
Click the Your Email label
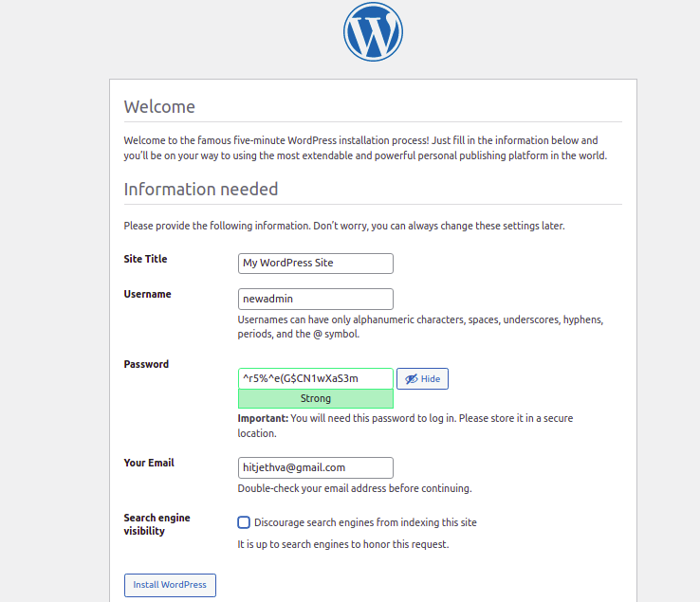pyautogui.click(x=149, y=463)
